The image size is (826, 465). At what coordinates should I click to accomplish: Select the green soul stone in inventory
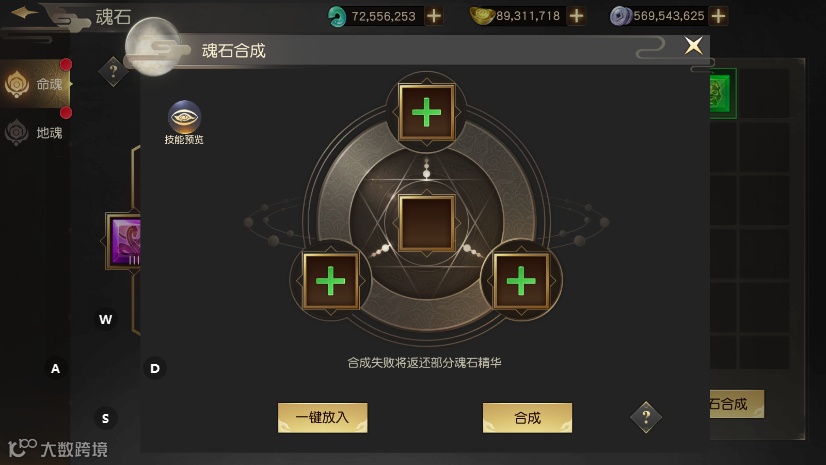click(723, 93)
